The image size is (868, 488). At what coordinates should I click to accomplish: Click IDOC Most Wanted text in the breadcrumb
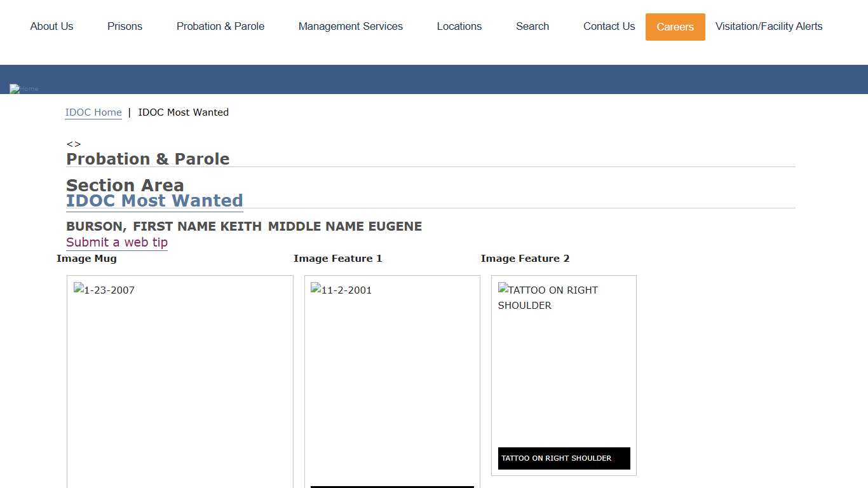(x=183, y=112)
